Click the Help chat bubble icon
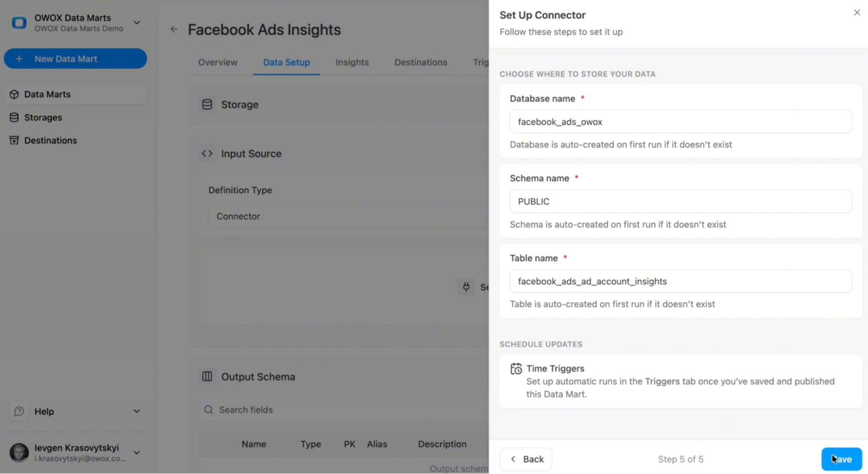The width and height of the screenshot is (868, 474). tap(19, 411)
